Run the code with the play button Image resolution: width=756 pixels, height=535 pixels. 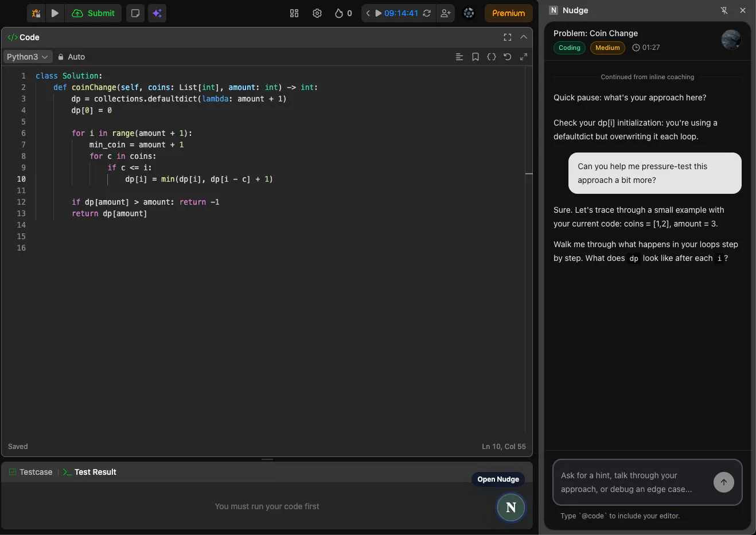point(55,13)
